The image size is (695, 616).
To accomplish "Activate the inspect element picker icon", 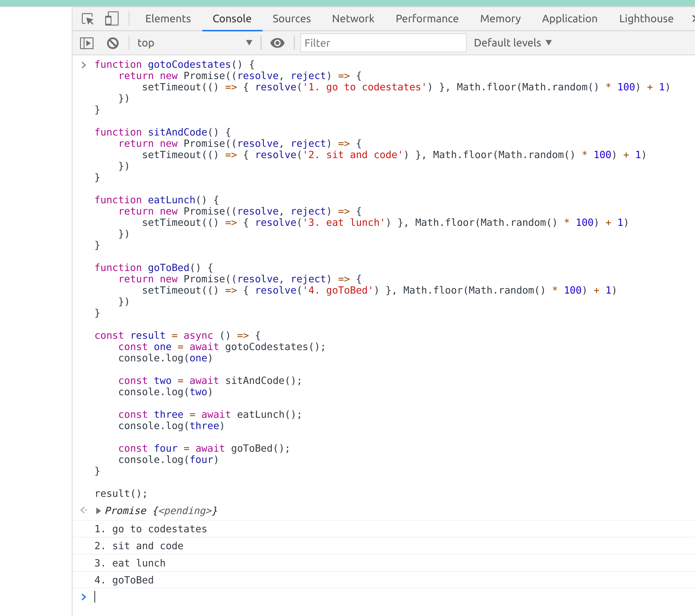I will [x=88, y=19].
